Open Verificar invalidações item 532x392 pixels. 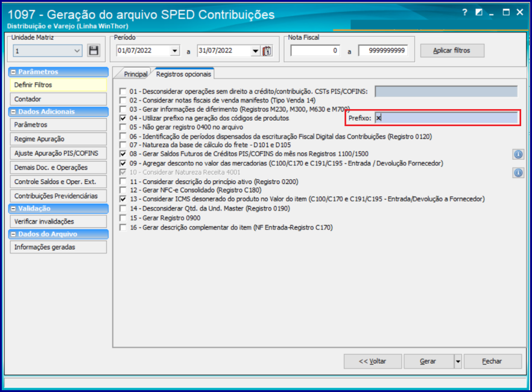tap(59, 221)
